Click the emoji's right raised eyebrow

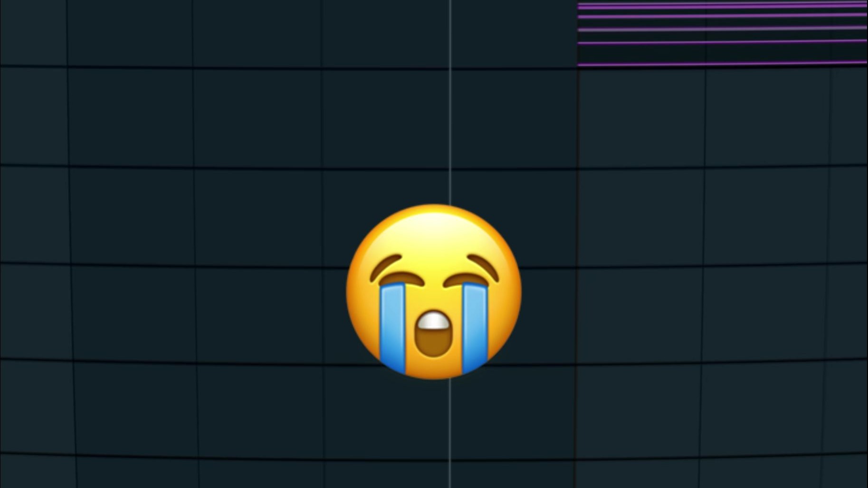pos(483,267)
